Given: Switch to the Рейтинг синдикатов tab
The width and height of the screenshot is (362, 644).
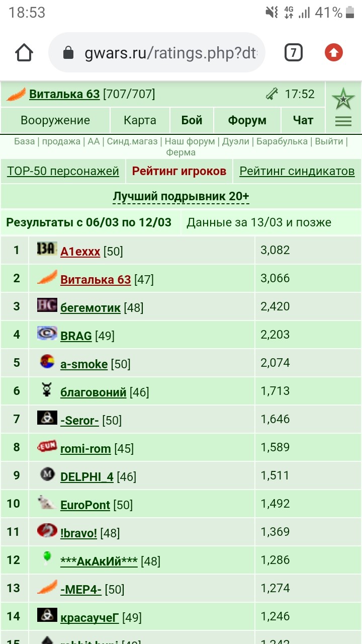Looking at the screenshot, I should pyautogui.click(x=297, y=171).
